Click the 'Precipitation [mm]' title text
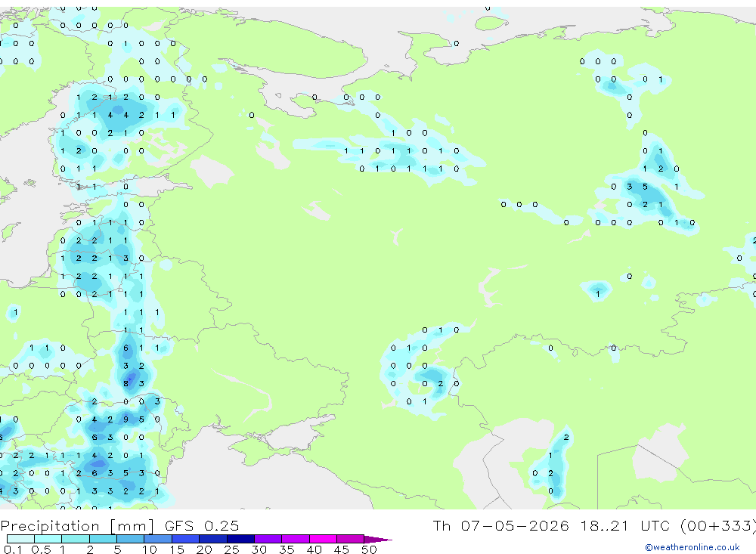Viewport: 756px width, 554px height. 77,525
